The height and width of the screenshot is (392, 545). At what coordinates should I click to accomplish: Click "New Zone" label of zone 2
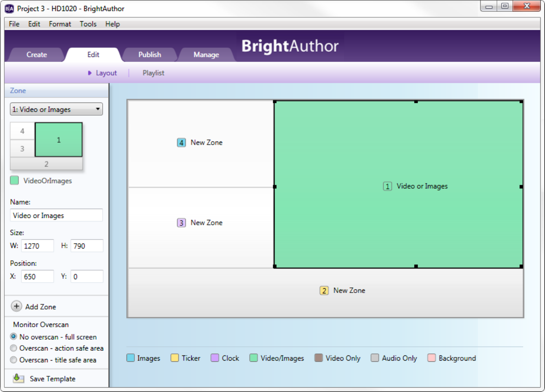[349, 290]
